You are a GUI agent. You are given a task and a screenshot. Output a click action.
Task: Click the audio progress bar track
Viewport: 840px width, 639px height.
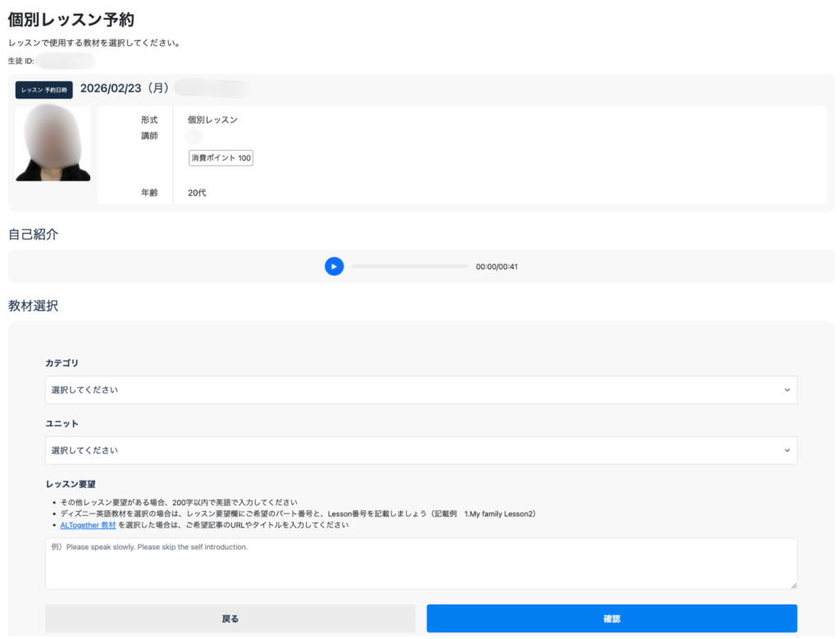pyautogui.click(x=409, y=267)
